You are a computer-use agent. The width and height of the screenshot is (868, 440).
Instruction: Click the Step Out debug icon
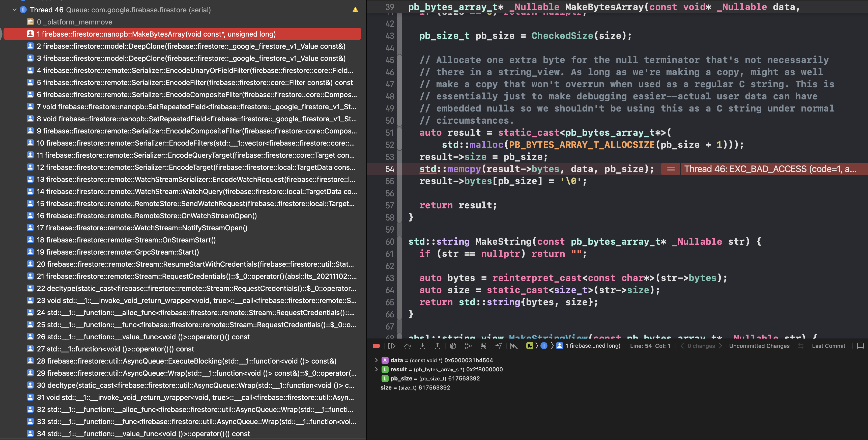(437, 346)
